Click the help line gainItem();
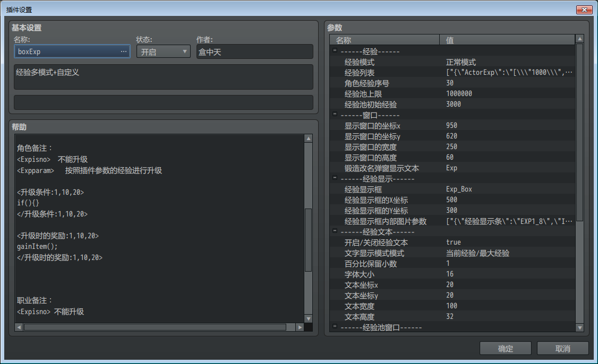The height and width of the screenshot is (364, 598). (x=37, y=247)
